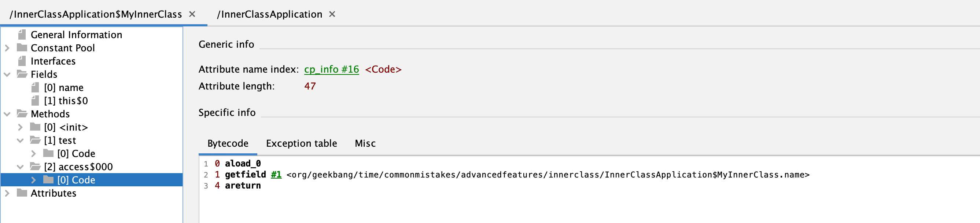Open the #1 getfield constant reference
The width and height of the screenshot is (980, 223).
coord(276,175)
